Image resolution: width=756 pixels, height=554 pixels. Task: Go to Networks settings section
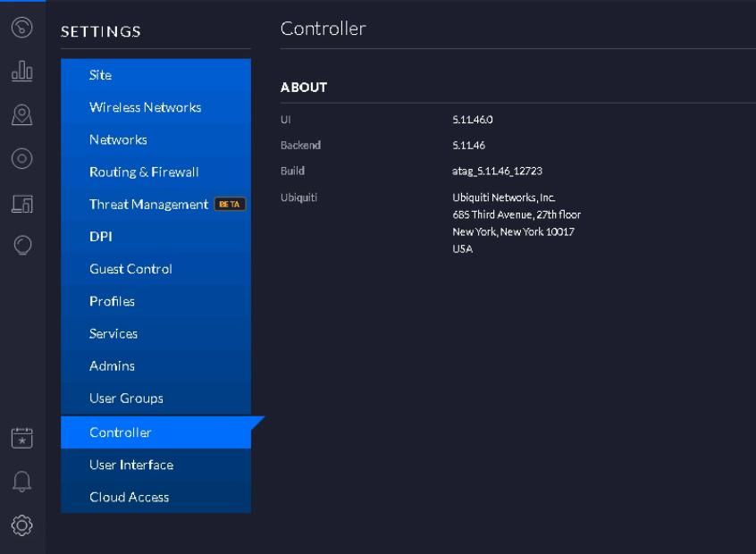pos(118,139)
